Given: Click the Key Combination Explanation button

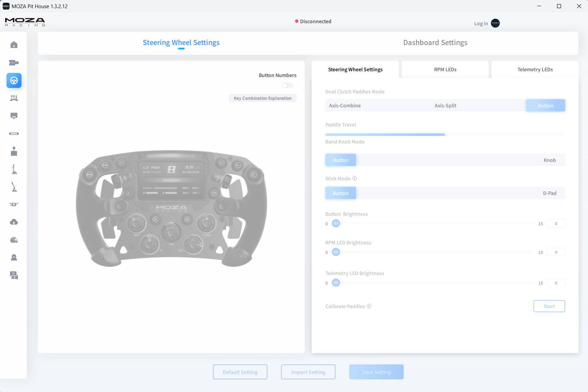Looking at the screenshot, I should 262,98.
